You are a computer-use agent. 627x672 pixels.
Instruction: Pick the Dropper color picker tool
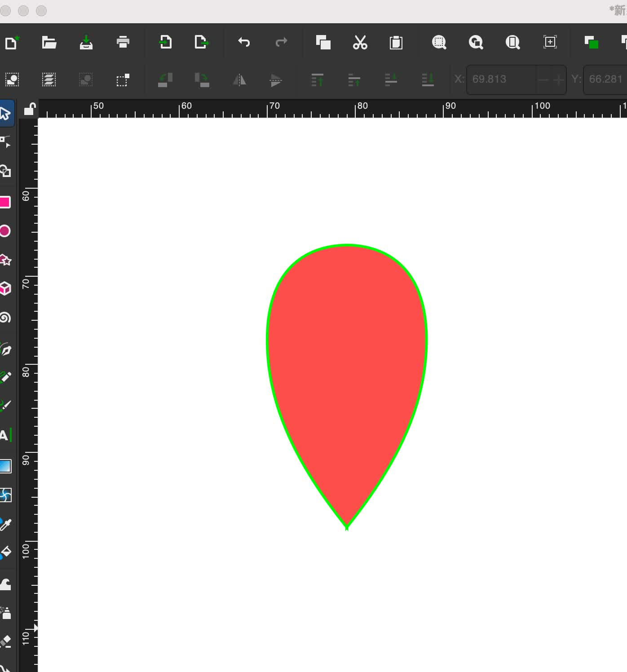5,524
